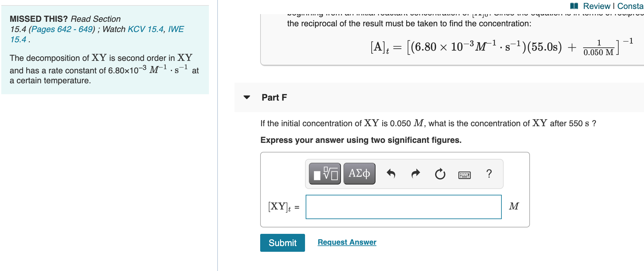The image size is (644, 271).
Task: Click the Request Answer link
Action: [347, 242]
